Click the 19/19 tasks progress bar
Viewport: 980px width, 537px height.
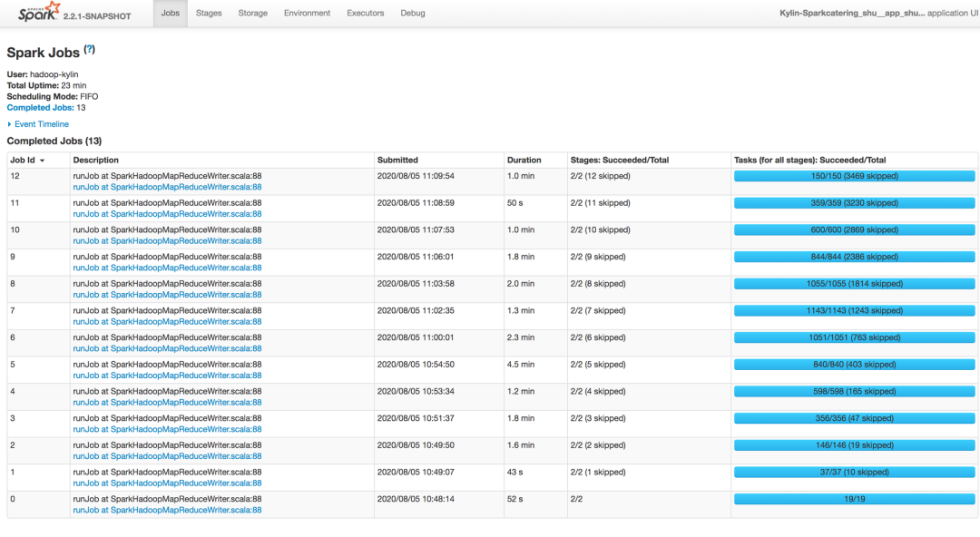pos(854,499)
